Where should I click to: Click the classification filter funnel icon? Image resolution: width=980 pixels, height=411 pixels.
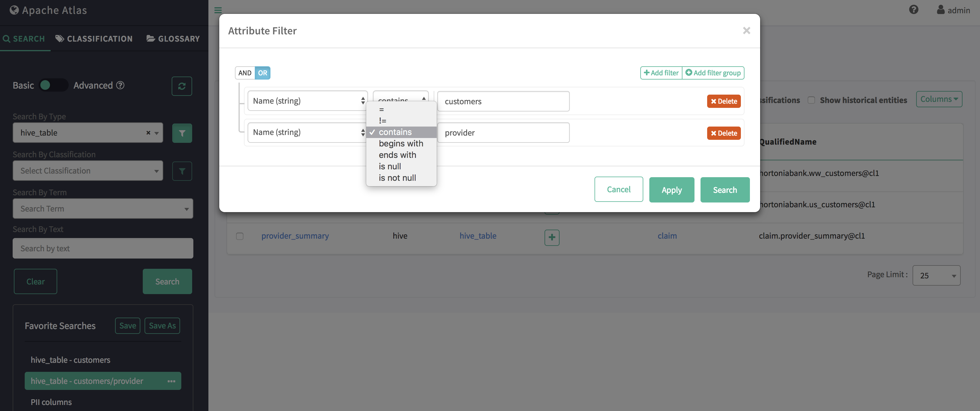[x=182, y=171]
